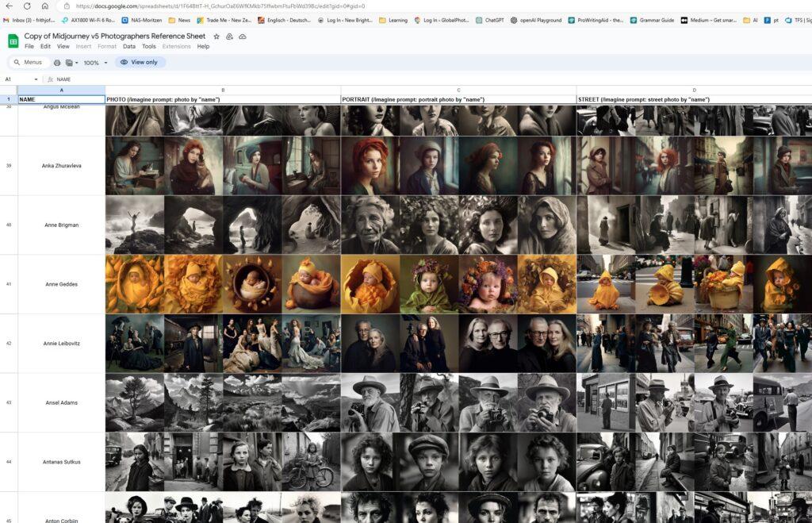Open the Name box dropdown arrow for A1
812x523 pixels.
tap(36, 79)
